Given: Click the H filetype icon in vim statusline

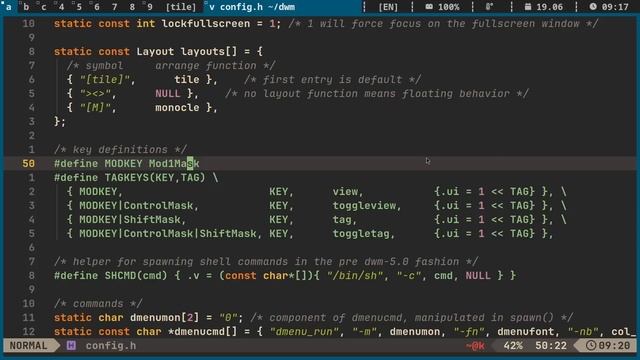Looking at the screenshot, I should 71,346.
